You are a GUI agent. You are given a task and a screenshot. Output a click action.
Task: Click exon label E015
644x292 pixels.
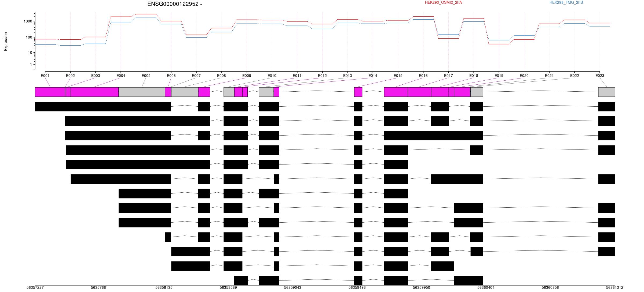coord(398,76)
